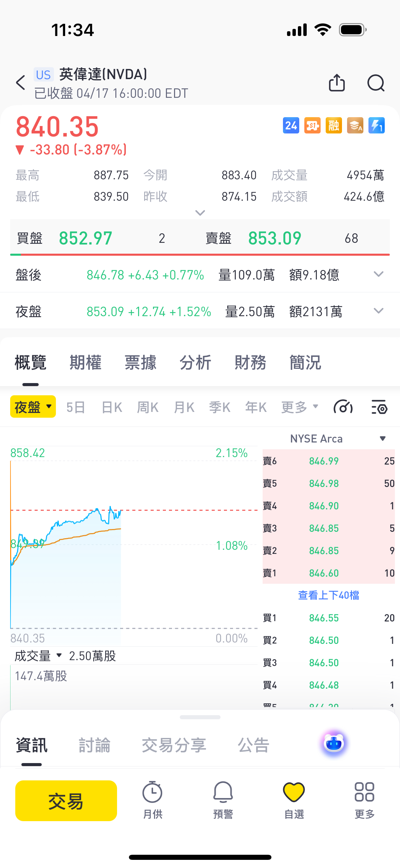Open the 更多 chart periods dropdown
400x868 pixels.
click(300, 407)
